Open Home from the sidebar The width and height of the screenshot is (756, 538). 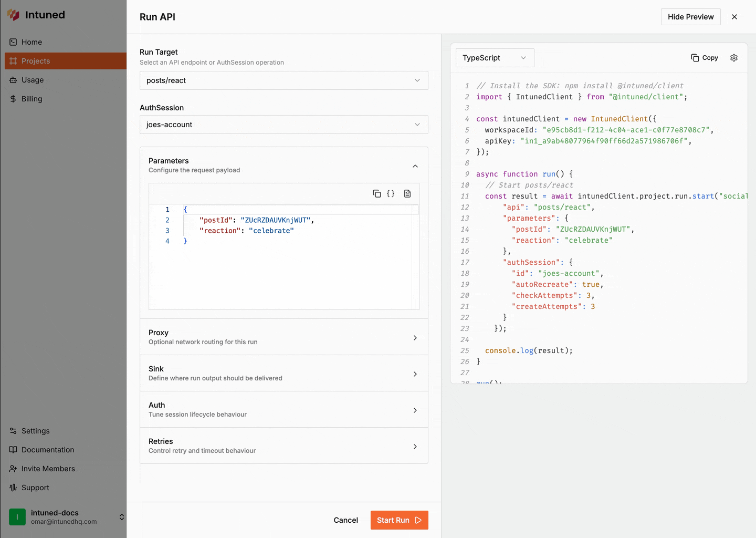(x=63, y=42)
